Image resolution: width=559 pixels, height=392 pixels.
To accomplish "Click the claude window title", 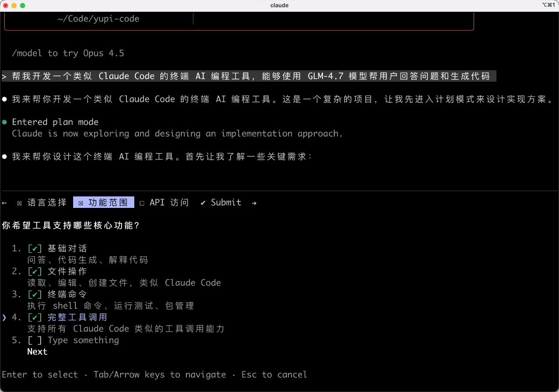I will coord(279,5).
